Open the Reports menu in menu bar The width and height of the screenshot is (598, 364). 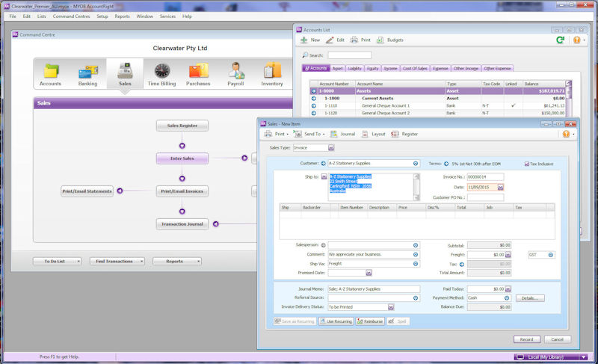click(122, 16)
